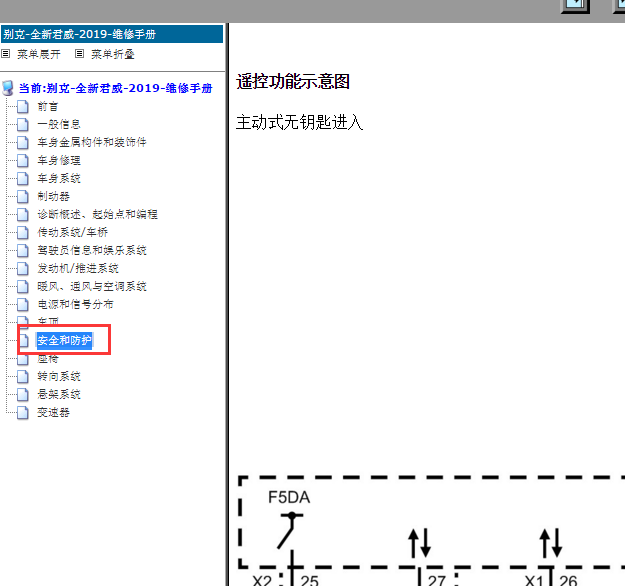This screenshot has width=625, height=586.
Task: Open the 车身修理 section
Action: [x=59, y=160]
